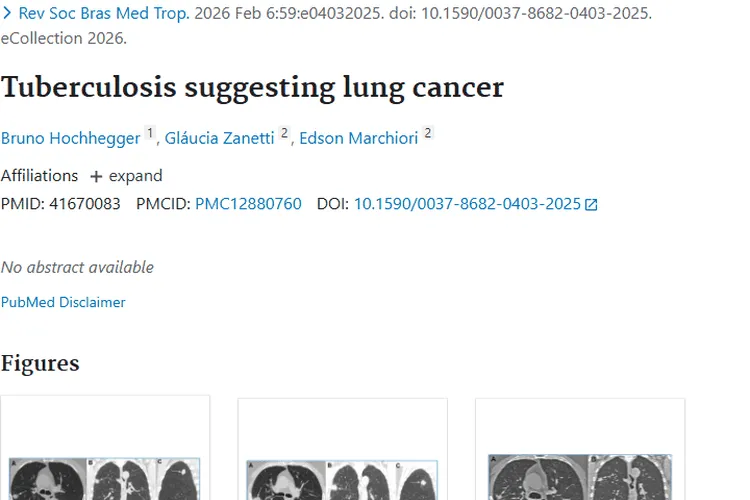Click affiliation superscript 2 beside Marchiori
This screenshot has height=500, width=750.
tap(427, 133)
